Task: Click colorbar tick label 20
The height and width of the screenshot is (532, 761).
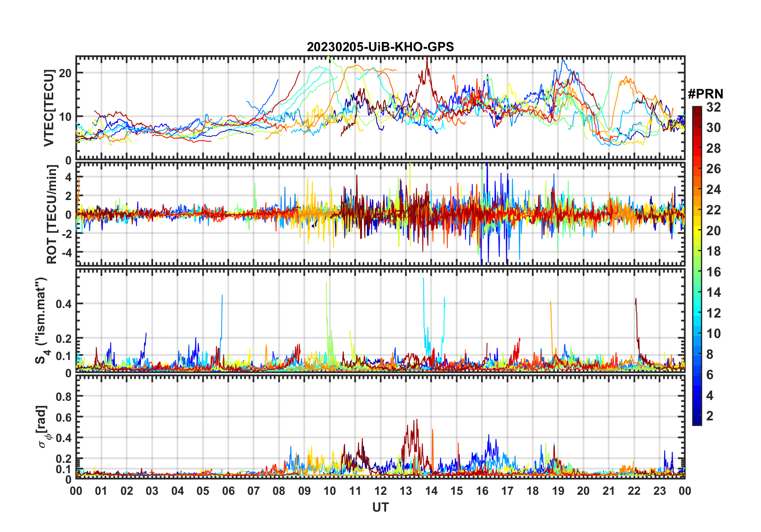Action: click(713, 231)
